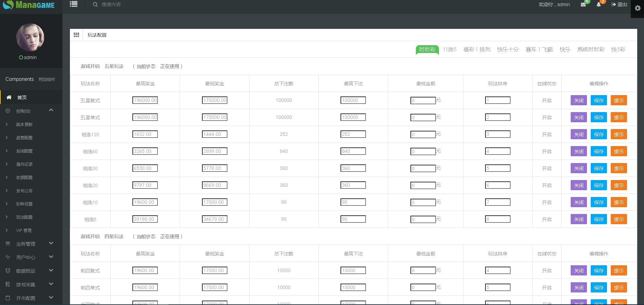Open the notifications bell icon

coord(599,5)
